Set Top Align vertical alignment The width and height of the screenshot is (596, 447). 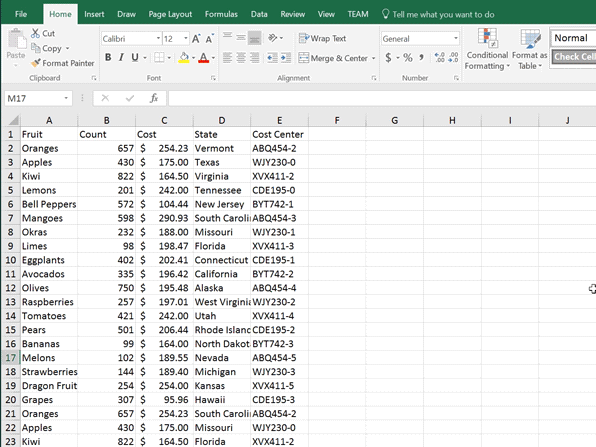[x=227, y=37]
